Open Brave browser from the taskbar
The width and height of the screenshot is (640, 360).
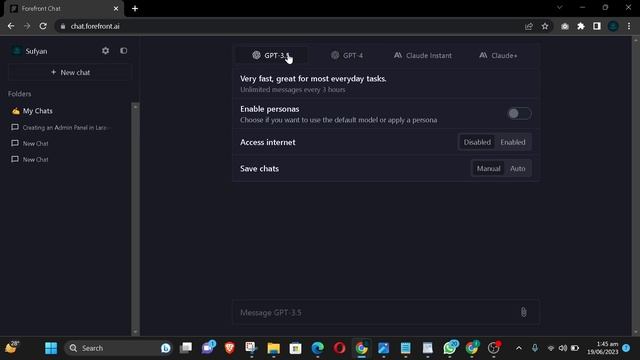(229, 348)
